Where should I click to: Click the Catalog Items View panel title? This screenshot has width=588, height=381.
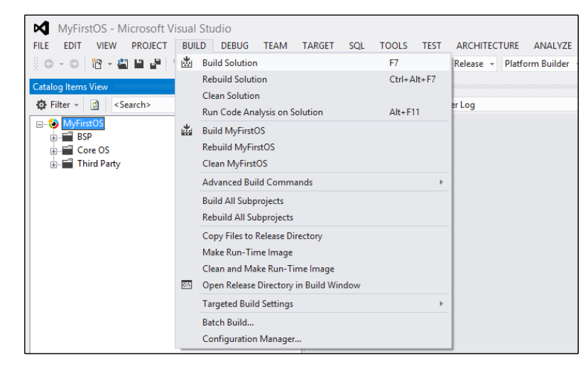[70, 87]
